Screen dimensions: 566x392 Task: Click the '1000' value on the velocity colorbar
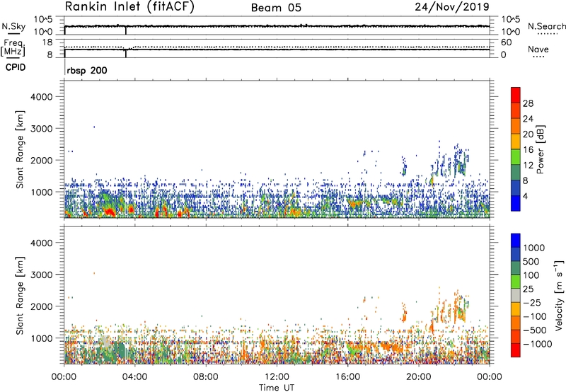pos(534,248)
